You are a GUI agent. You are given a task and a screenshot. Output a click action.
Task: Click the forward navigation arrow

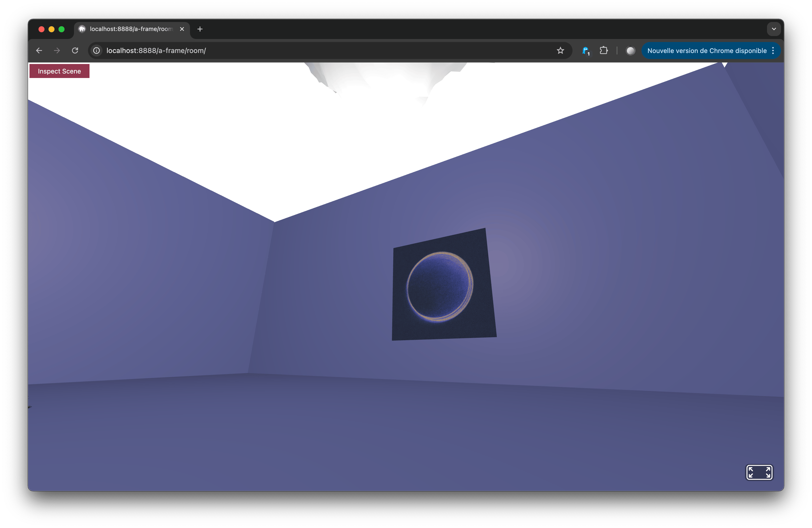click(x=57, y=50)
